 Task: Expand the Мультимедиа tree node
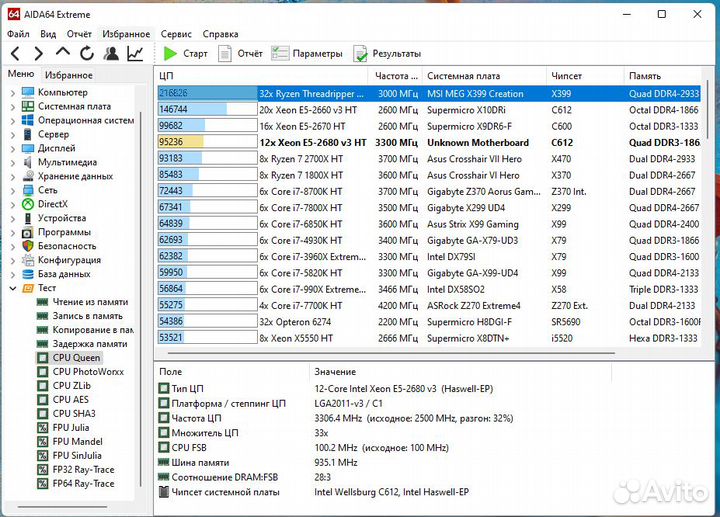pyautogui.click(x=12, y=163)
